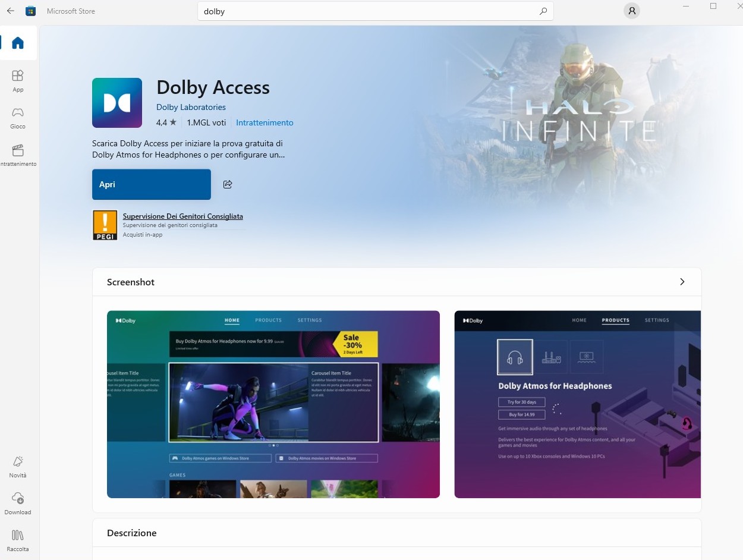Open the Home page in sidebar
The height and width of the screenshot is (560, 743).
point(18,43)
